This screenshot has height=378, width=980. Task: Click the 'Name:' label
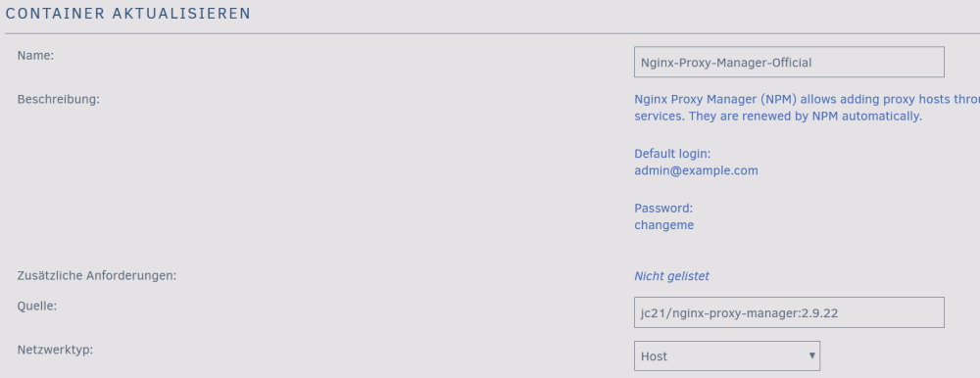[35, 56]
